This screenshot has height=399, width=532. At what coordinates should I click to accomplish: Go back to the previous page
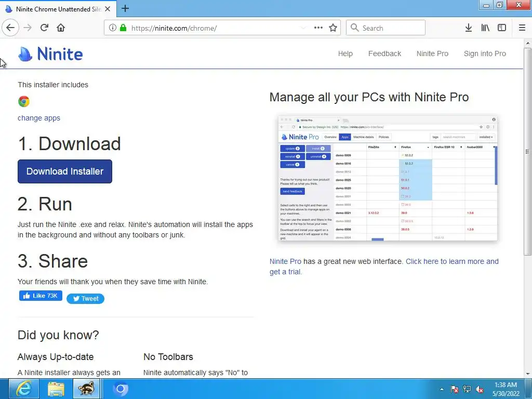(x=10, y=28)
